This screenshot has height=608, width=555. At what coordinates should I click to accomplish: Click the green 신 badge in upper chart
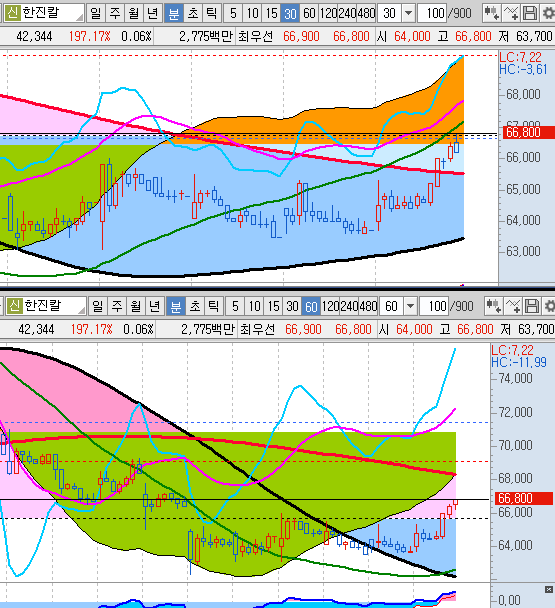coord(12,13)
